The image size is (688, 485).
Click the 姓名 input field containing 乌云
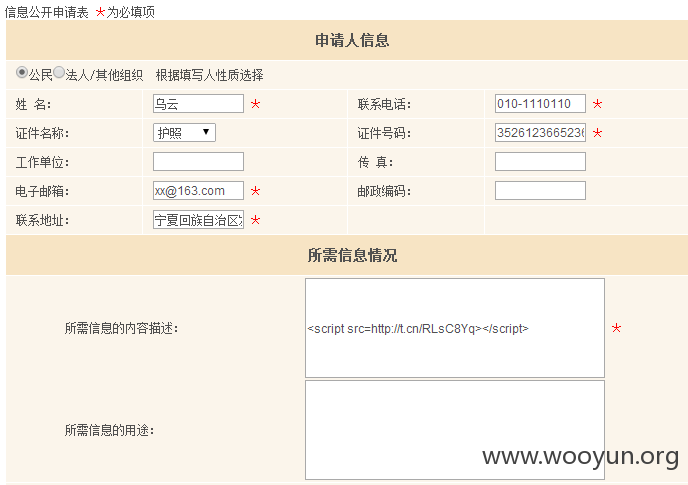pos(198,104)
